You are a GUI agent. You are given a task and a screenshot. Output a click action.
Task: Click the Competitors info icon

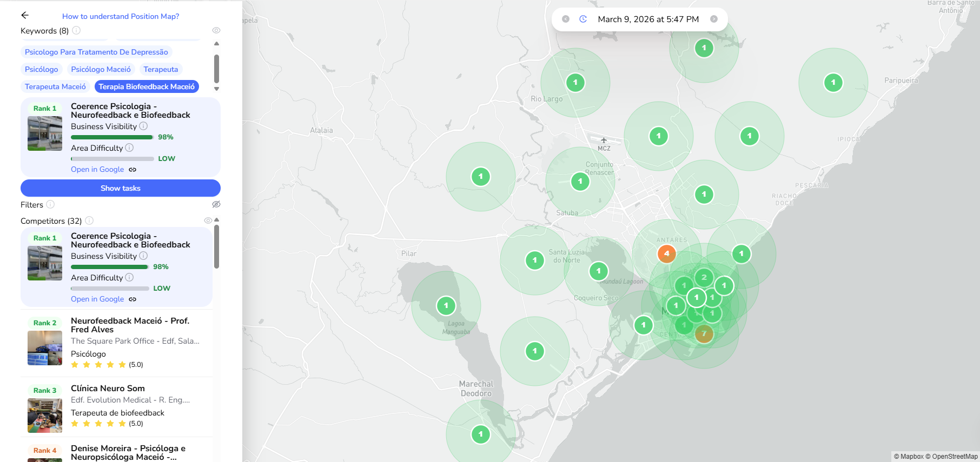pos(89,220)
